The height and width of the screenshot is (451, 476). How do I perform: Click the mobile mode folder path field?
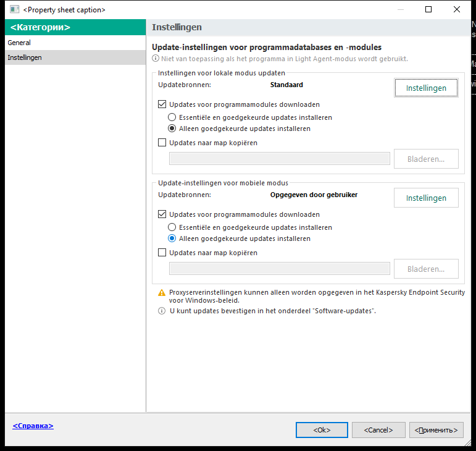280,269
